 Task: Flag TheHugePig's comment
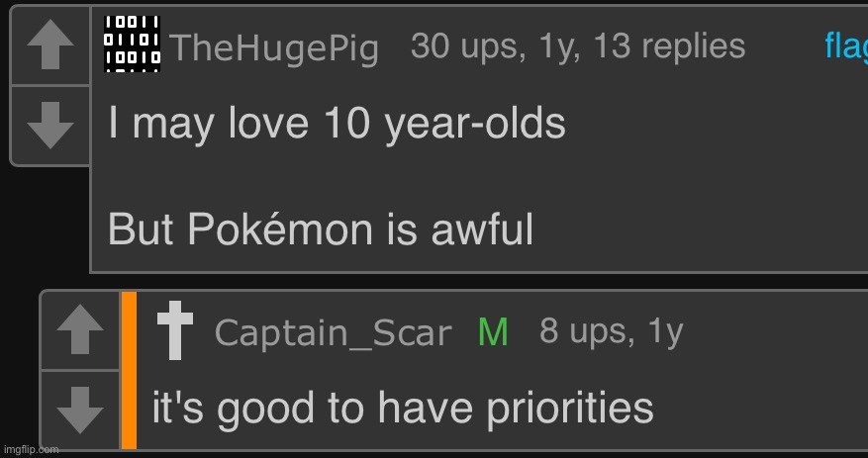(x=846, y=46)
